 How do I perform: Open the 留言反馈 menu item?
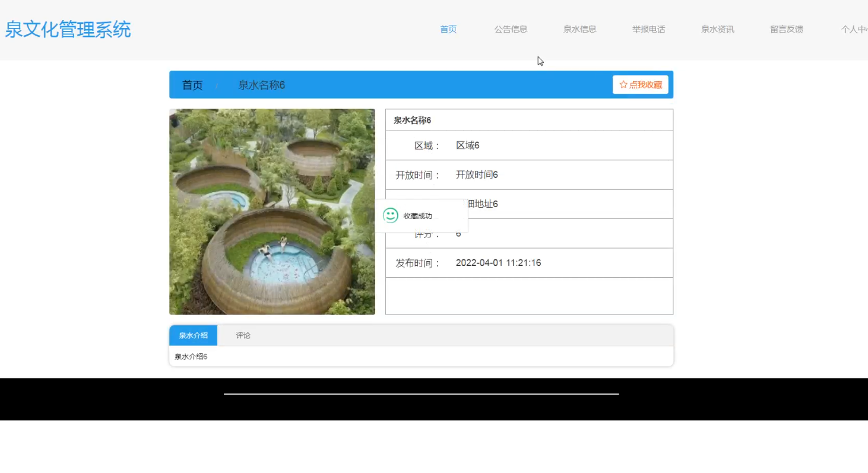pyautogui.click(x=786, y=29)
